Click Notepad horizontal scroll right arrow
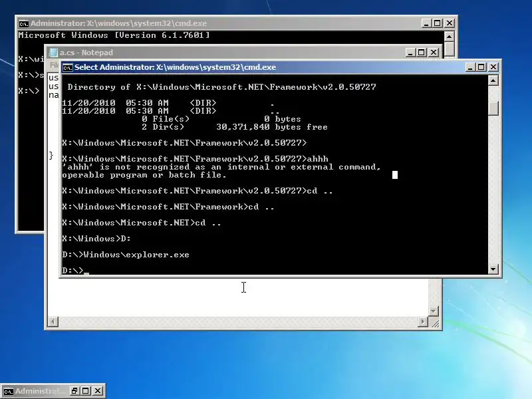The height and width of the screenshot is (399, 532). (423, 321)
